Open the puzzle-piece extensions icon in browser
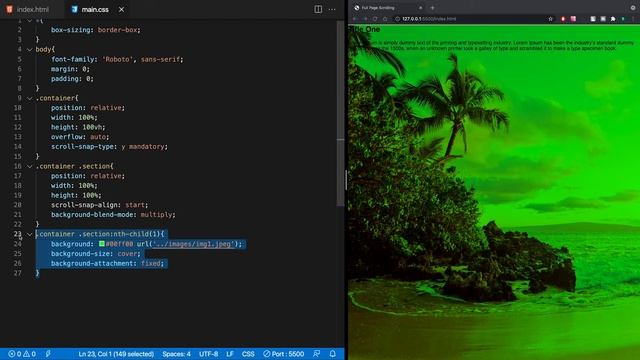 pos(613,19)
